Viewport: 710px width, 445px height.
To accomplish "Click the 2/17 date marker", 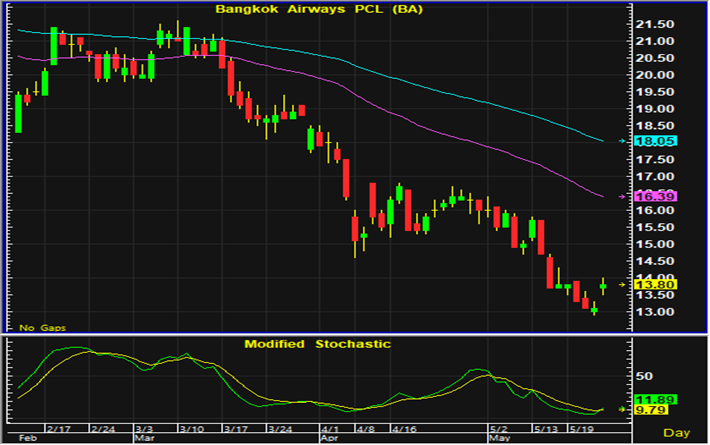I will click(x=59, y=429).
